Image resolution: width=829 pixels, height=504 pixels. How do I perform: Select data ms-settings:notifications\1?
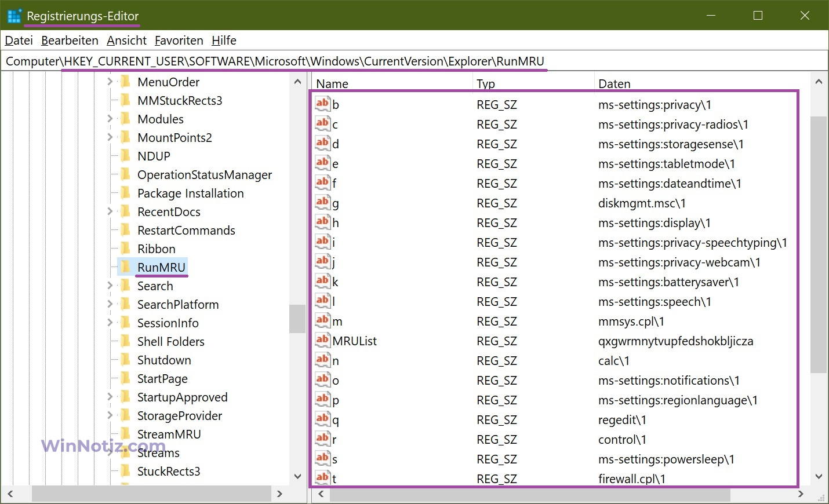669,381
